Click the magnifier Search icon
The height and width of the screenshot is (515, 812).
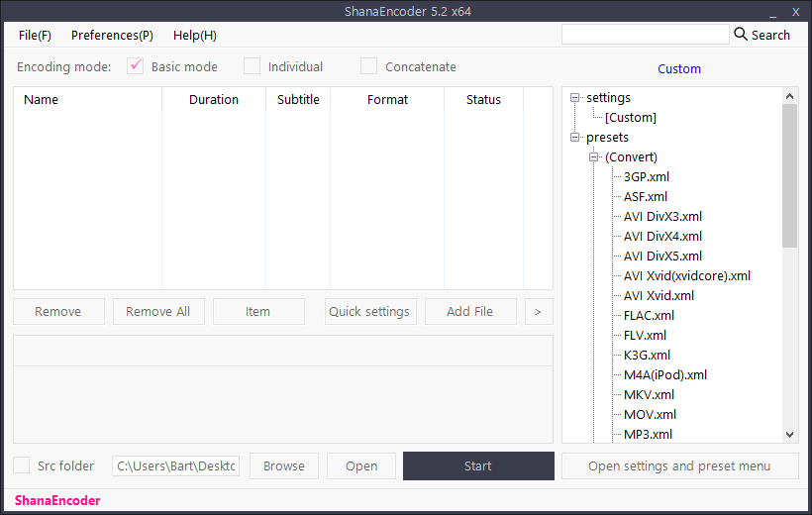click(x=741, y=35)
